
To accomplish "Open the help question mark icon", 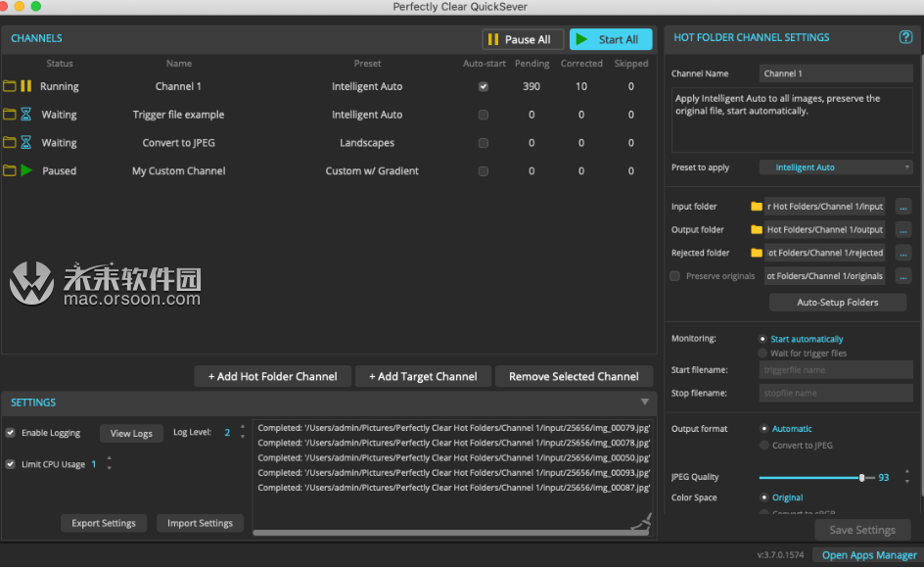I will 905,37.
